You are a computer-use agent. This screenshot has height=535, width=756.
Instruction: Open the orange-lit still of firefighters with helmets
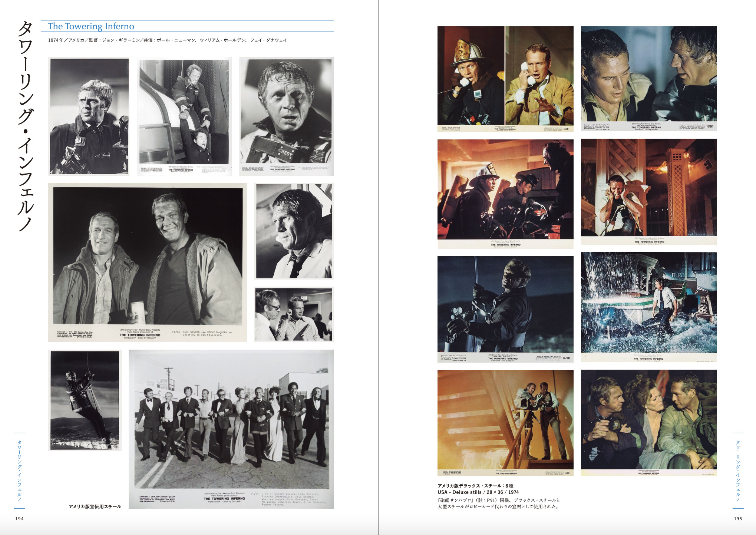[505, 194]
